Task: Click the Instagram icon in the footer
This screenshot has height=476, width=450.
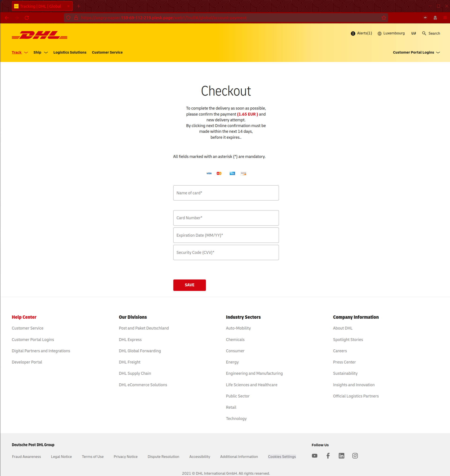Action: point(355,456)
